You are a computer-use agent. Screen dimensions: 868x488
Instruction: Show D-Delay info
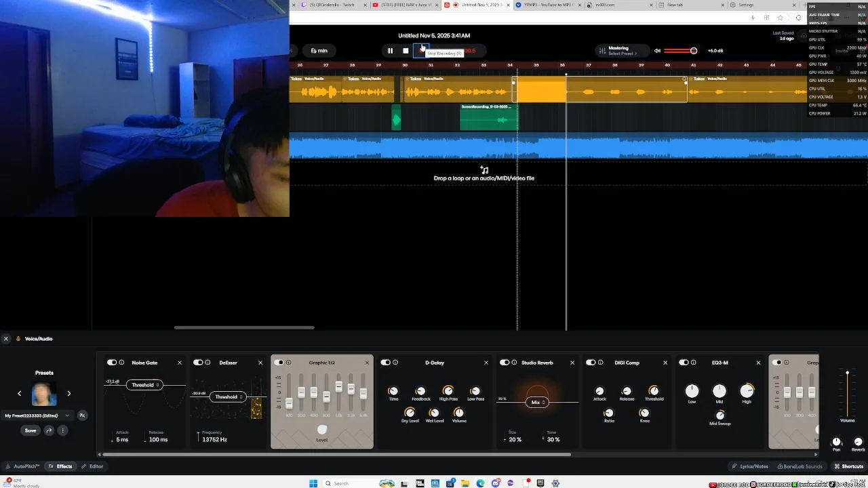(395, 363)
